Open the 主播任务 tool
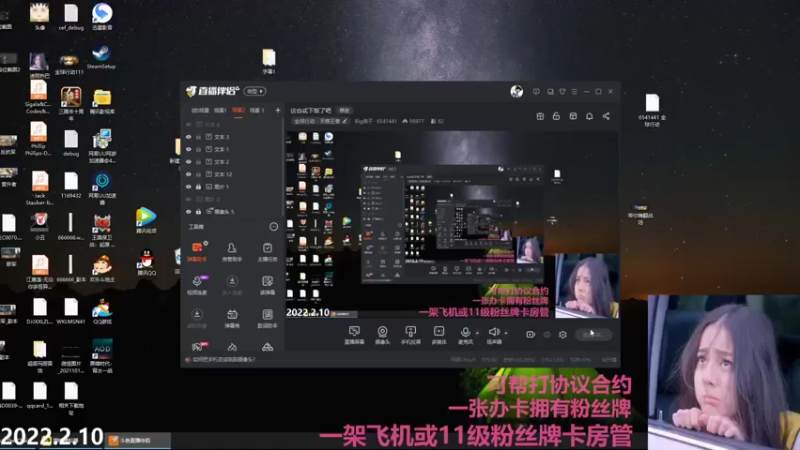 point(267,252)
